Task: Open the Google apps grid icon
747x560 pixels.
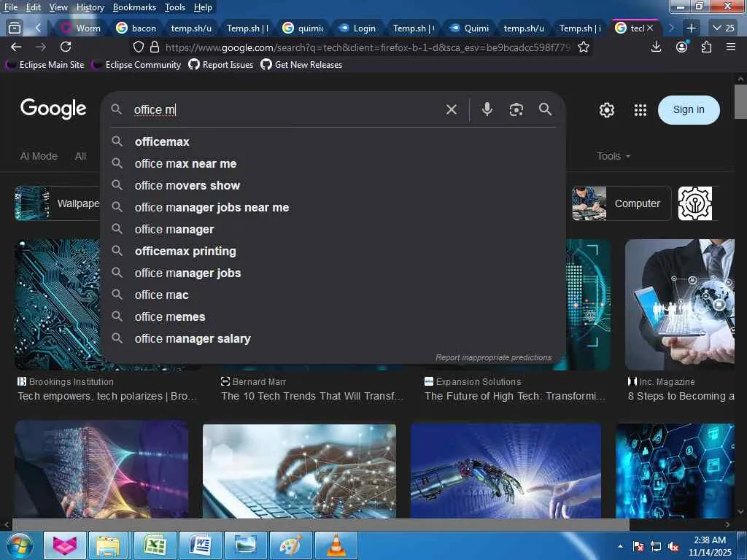Action: coord(640,110)
